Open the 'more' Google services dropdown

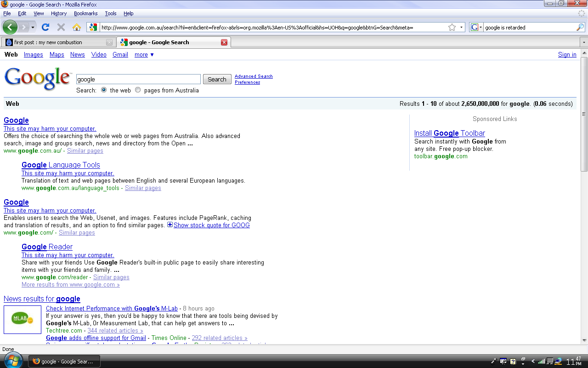[144, 55]
